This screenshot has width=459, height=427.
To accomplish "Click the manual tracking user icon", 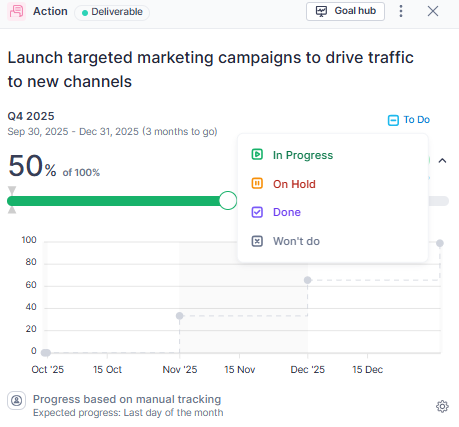I will (17, 400).
